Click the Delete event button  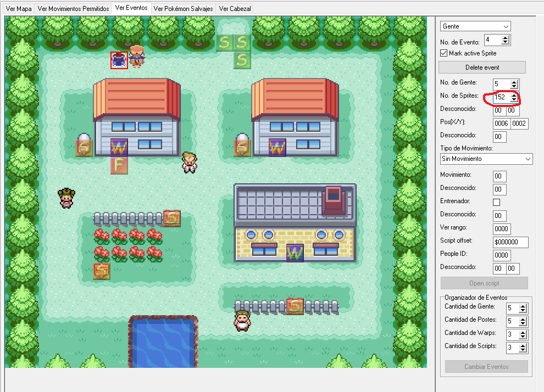point(482,67)
